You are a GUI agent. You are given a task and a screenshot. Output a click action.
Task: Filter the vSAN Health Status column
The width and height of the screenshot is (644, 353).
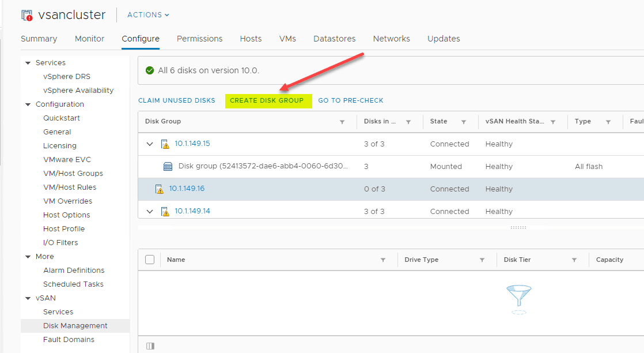[x=553, y=122]
